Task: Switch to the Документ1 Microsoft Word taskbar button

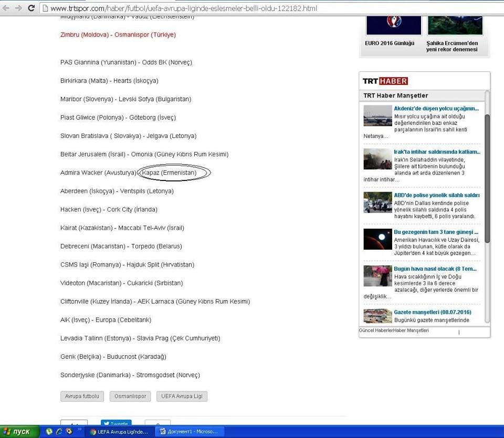Action: click(x=190, y=432)
